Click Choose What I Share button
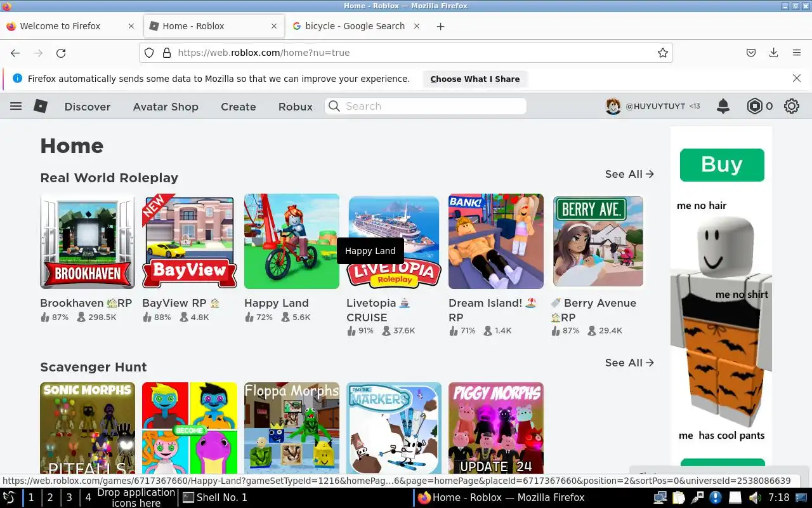Screen dimensions: 812x508 [x=475, y=79]
